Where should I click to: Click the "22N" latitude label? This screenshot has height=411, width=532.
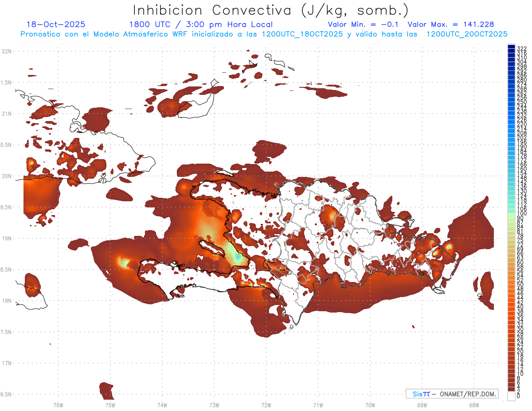click(6, 51)
